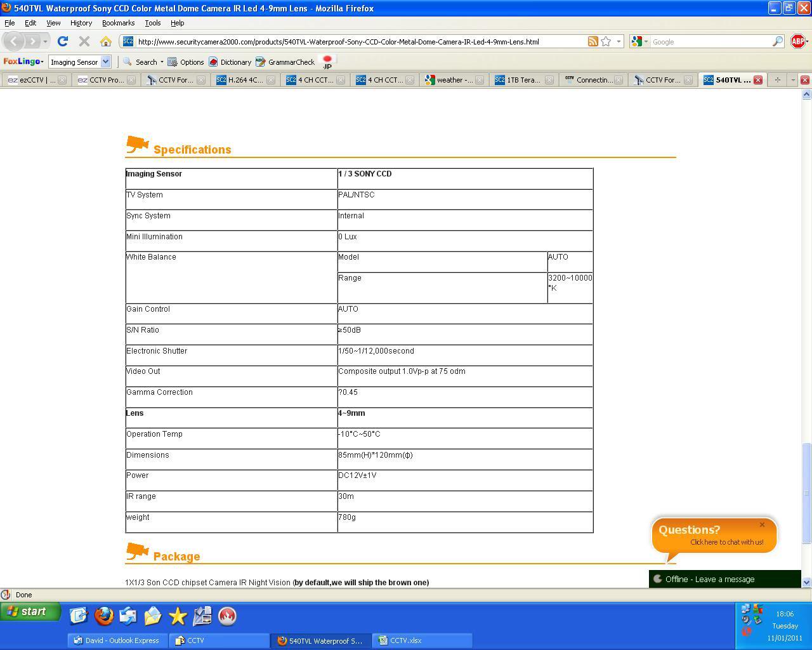This screenshot has height=650, width=812.
Task: Open the Bookmarks menu
Action: pyautogui.click(x=118, y=23)
